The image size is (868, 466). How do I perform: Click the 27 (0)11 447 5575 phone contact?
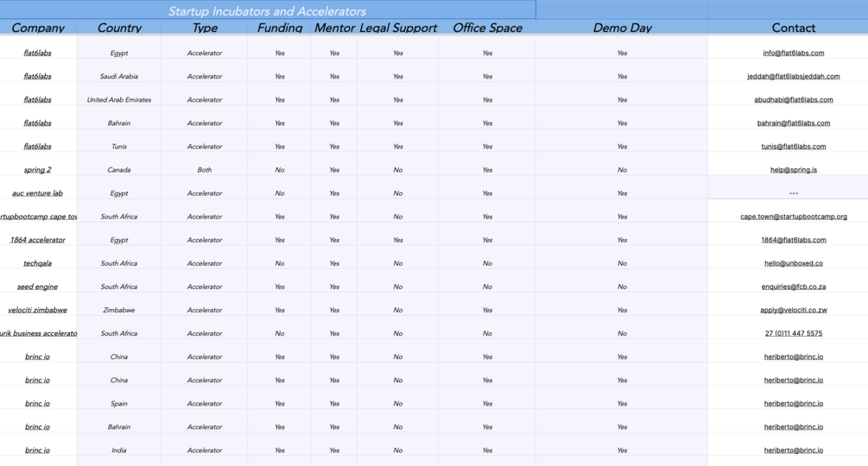[x=793, y=333]
